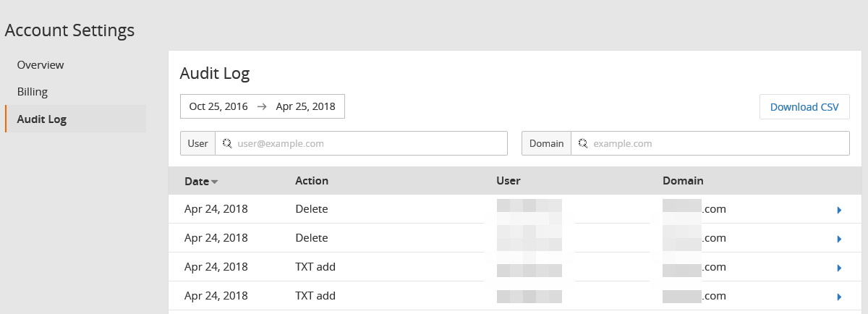Sort the table by the Date column
The height and width of the screenshot is (314, 868).
197,181
